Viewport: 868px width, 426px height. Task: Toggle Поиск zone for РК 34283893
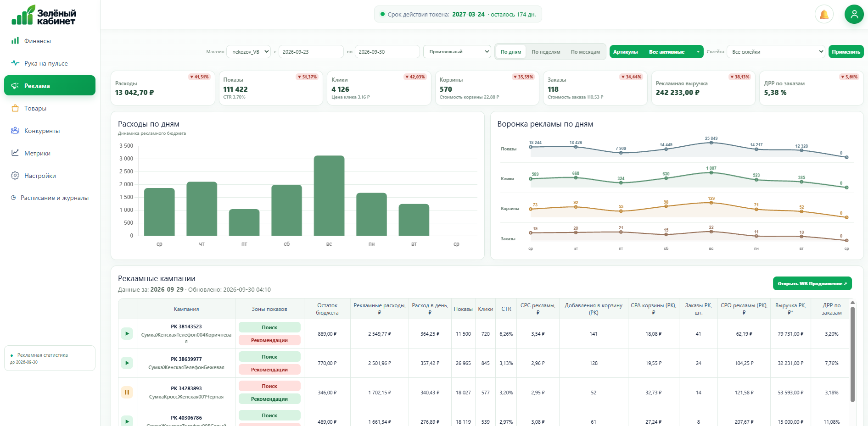coord(269,386)
